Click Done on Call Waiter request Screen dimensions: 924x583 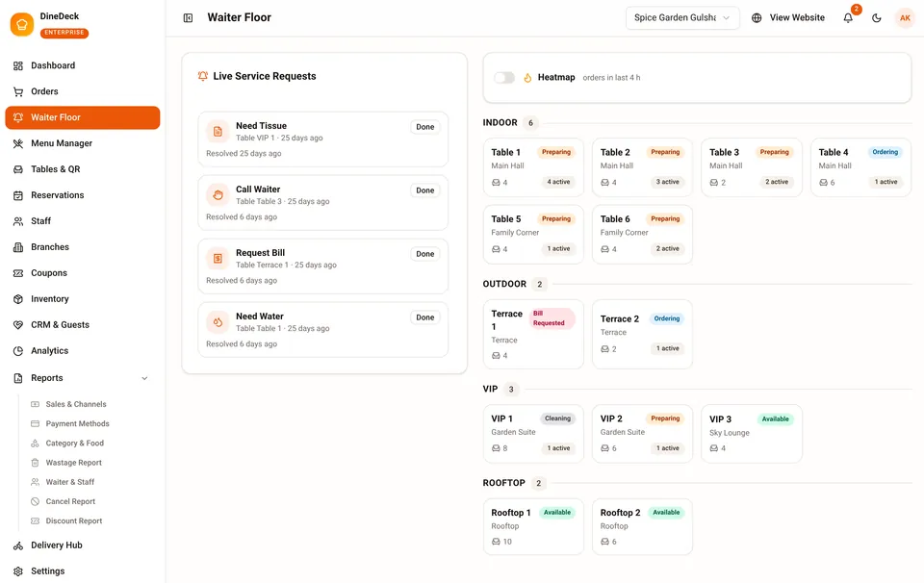point(424,190)
